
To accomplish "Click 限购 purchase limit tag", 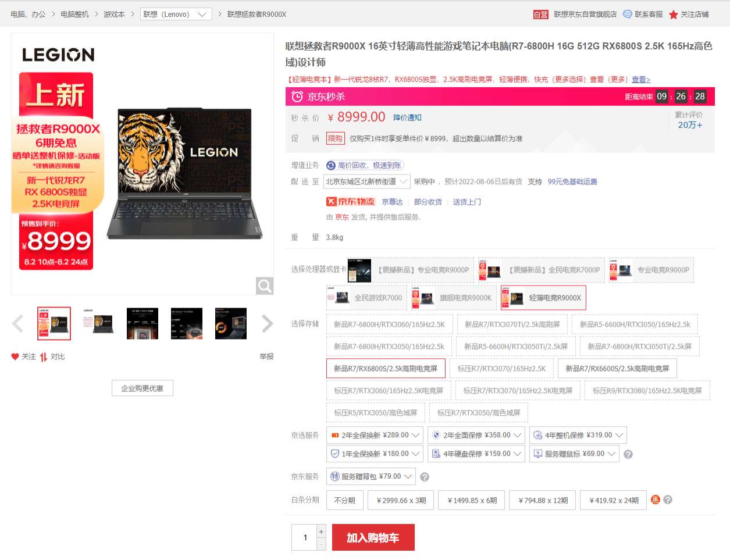I will pyautogui.click(x=335, y=138).
